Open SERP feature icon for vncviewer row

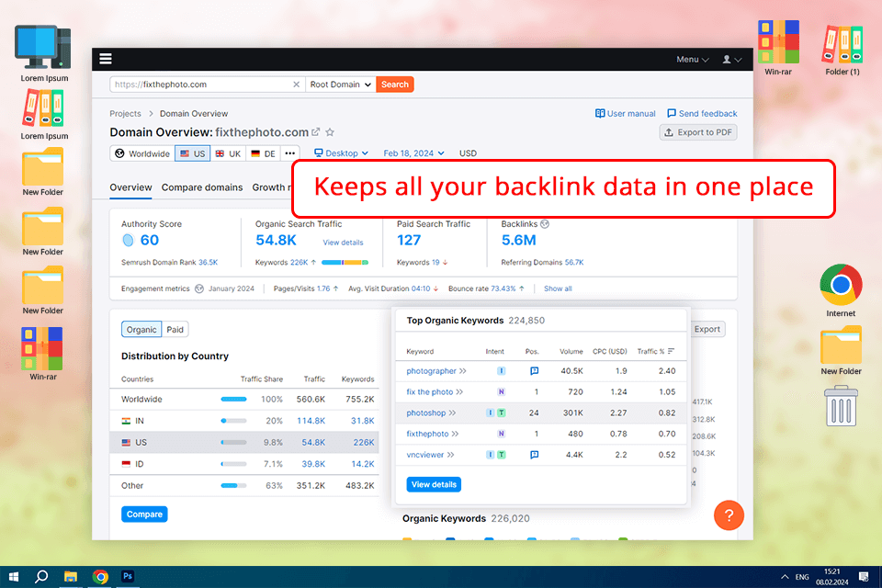[x=534, y=455]
